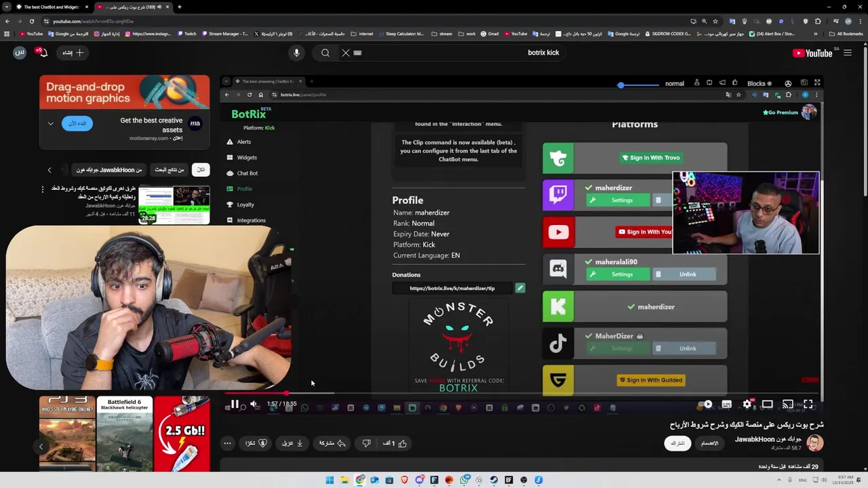This screenshot has width=868, height=488.
Task: Open the create (إنشاء) button
Action: (x=73, y=53)
